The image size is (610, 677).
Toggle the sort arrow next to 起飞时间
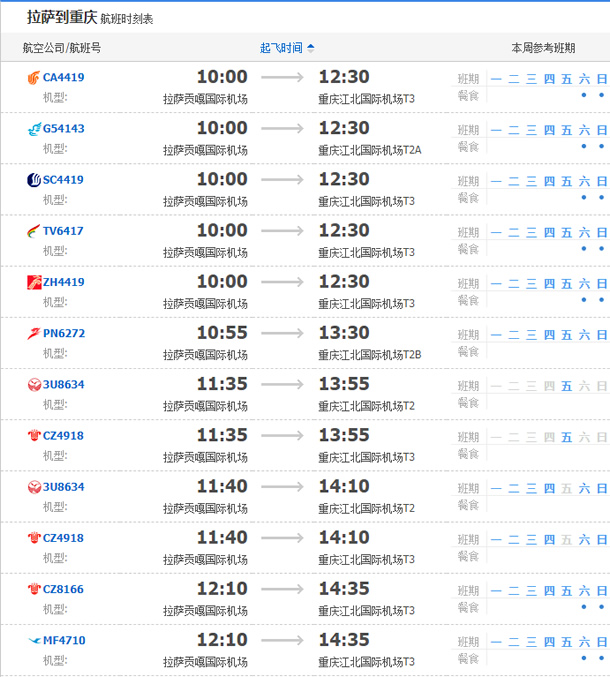coord(311,48)
